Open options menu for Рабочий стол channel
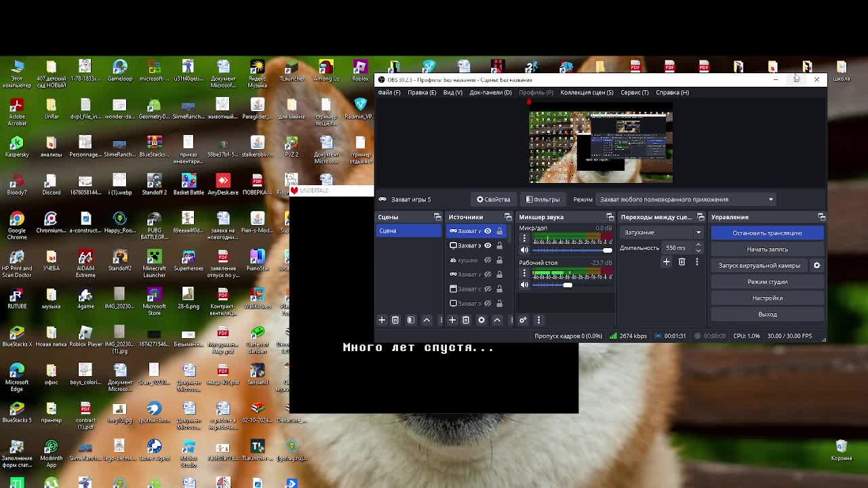The height and width of the screenshot is (488, 868). pos(524,273)
